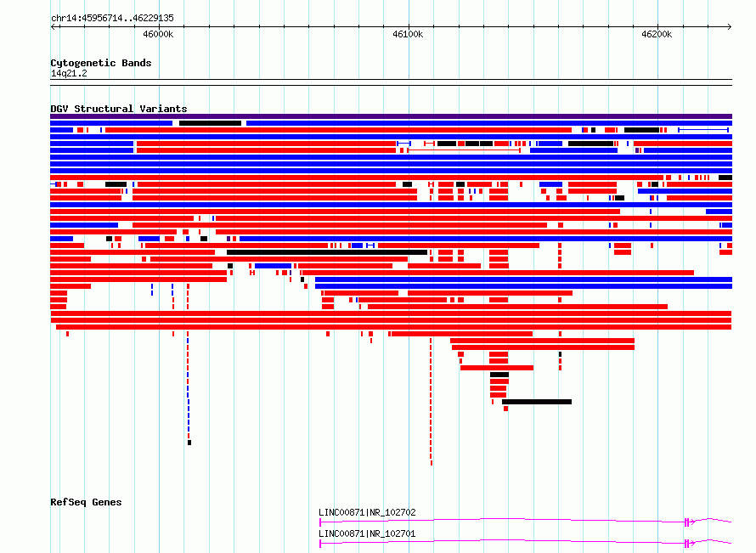The height and width of the screenshot is (553, 756).
Task: Open the DGV Structural Variants track title
Action: pyautogui.click(x=119, y=109)
